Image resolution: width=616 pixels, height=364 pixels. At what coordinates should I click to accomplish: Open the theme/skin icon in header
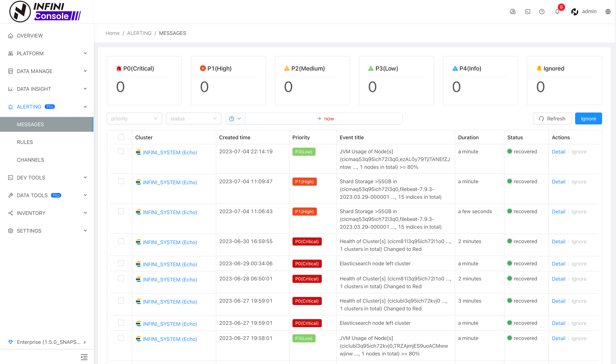coord(513,11)
